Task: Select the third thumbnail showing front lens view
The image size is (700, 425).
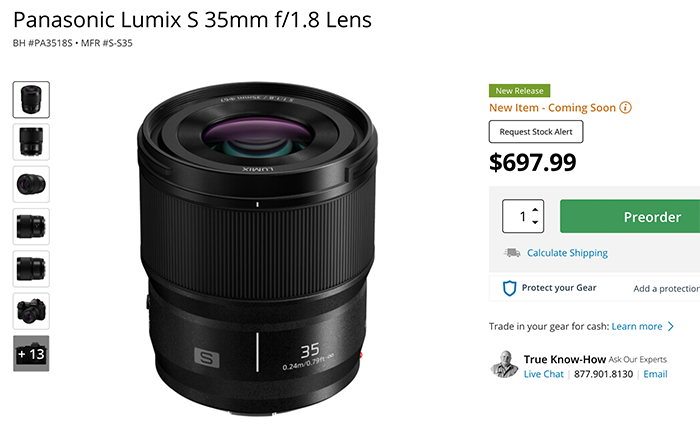Action: (x=31, y=184)
